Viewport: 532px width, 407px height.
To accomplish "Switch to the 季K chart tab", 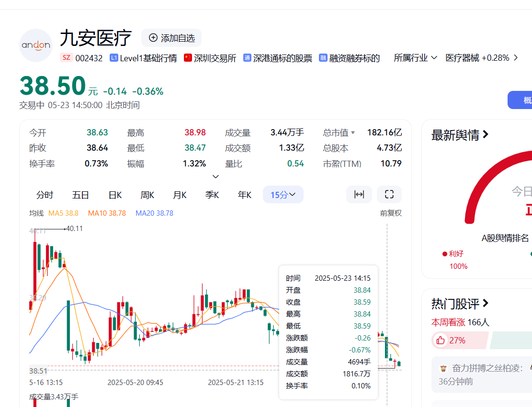I will [212, 195].
